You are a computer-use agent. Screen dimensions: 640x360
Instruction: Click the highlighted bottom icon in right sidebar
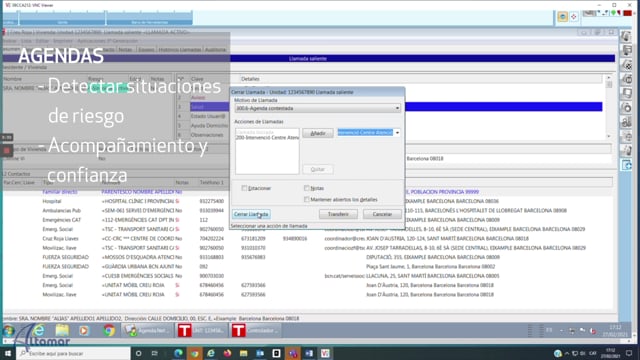(627, 165)
